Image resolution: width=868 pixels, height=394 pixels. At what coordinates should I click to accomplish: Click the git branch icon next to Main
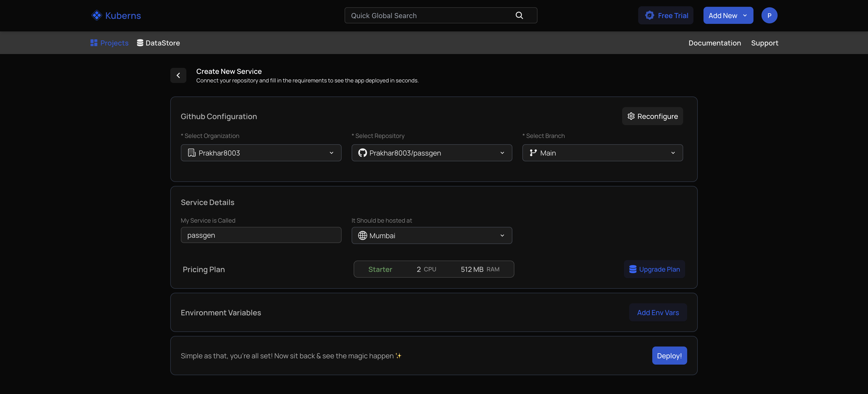[533, 153]
